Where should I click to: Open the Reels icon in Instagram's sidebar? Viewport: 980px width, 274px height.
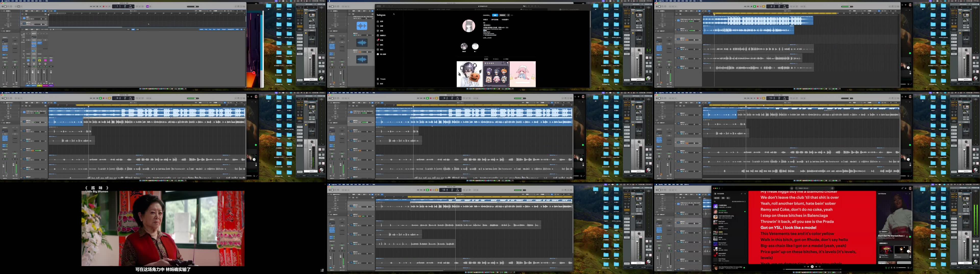coord(378,36)
